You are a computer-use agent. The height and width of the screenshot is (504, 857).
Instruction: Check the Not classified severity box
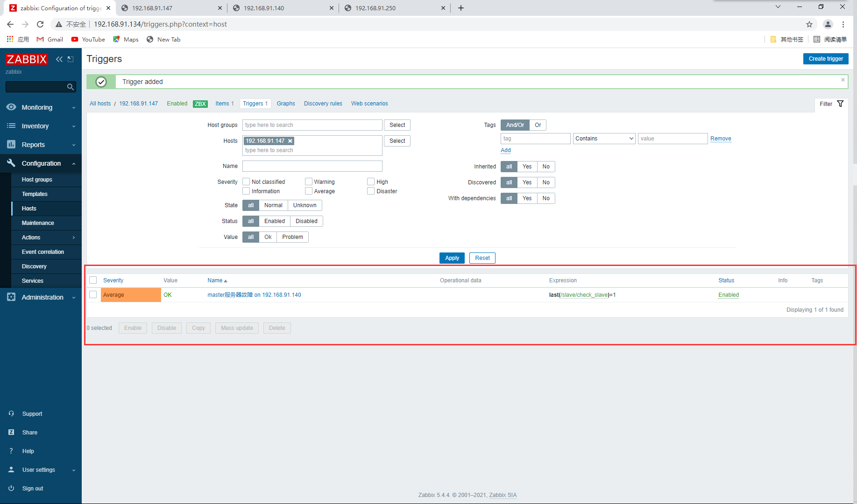coord(246,182)
